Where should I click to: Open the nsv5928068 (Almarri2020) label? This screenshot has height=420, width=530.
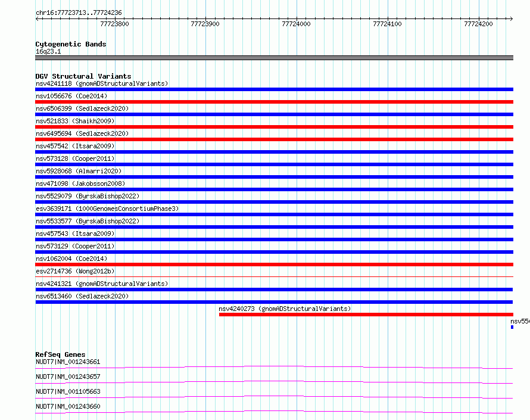79,171
